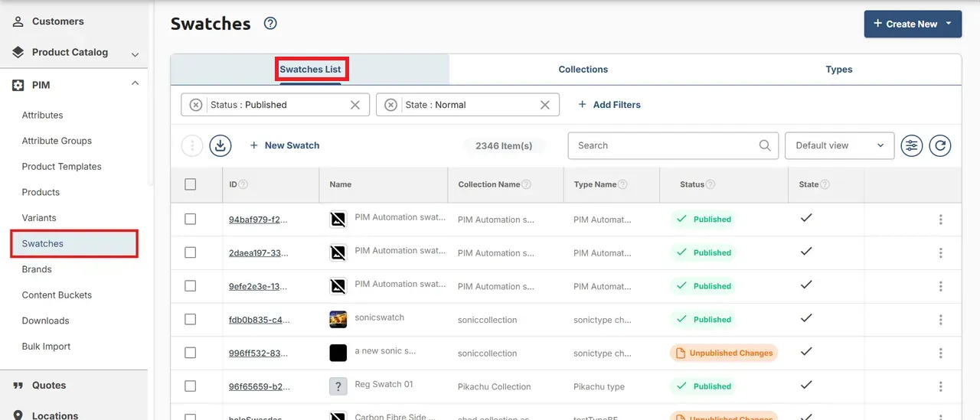Click the Product Catalog layers icon
Image resolution: width=980 pixels, height=420 pixels.
(x=18, y=52)
